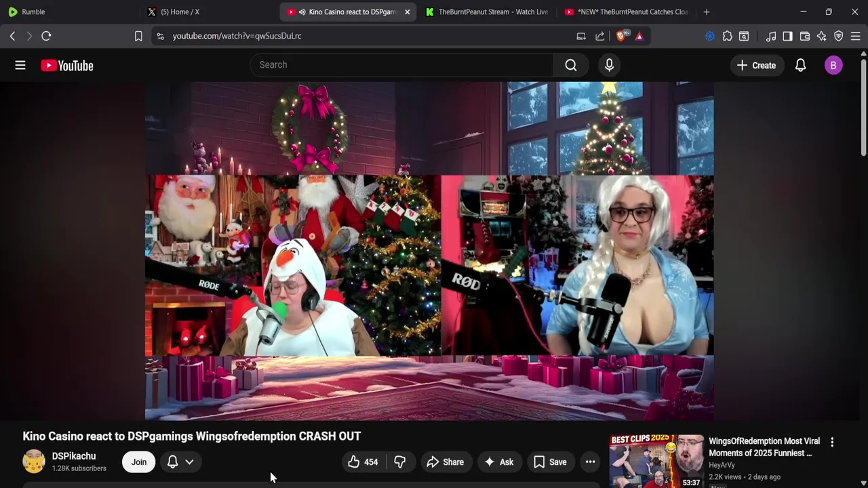Open Leo AI sparkle icon
The width and height of the screenshot is (868, 488).
[x=822, y=36]
